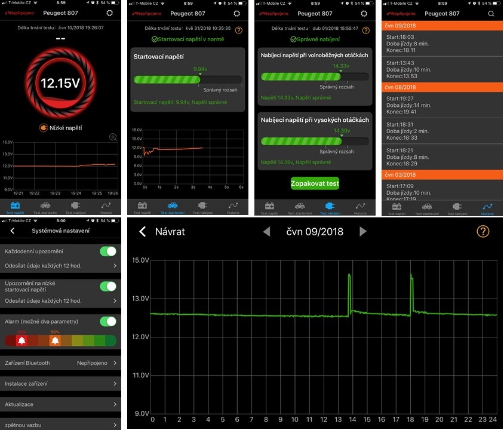Tap the chart zoom magnifier icon
This screenshot has width=504, height=430.
tap(112, 137)
